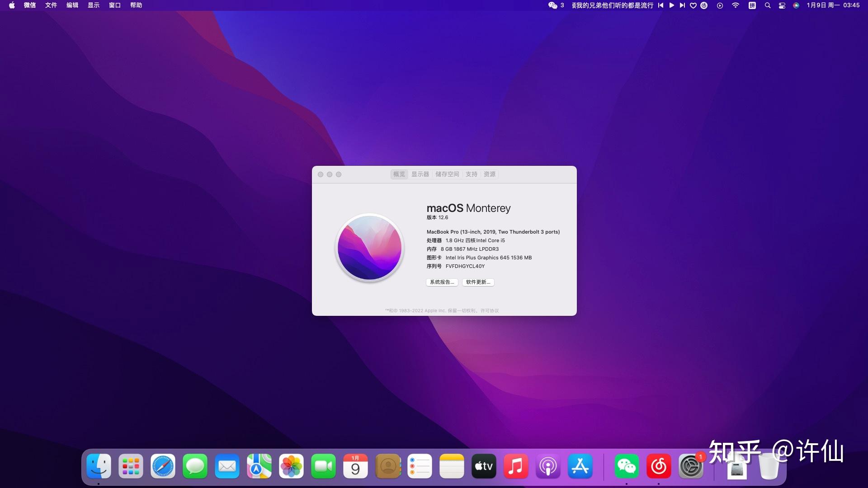Viewport: 868px width, 488px height.
Task: Open the 微信 application menu
Action: pyautogui.click(x=30, y=5)
